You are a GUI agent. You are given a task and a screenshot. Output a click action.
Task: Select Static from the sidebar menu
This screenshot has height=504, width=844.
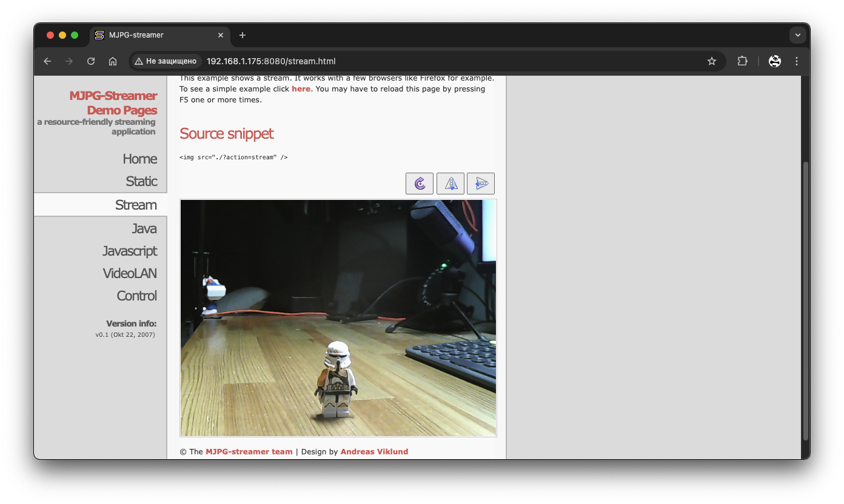point(141,181)
